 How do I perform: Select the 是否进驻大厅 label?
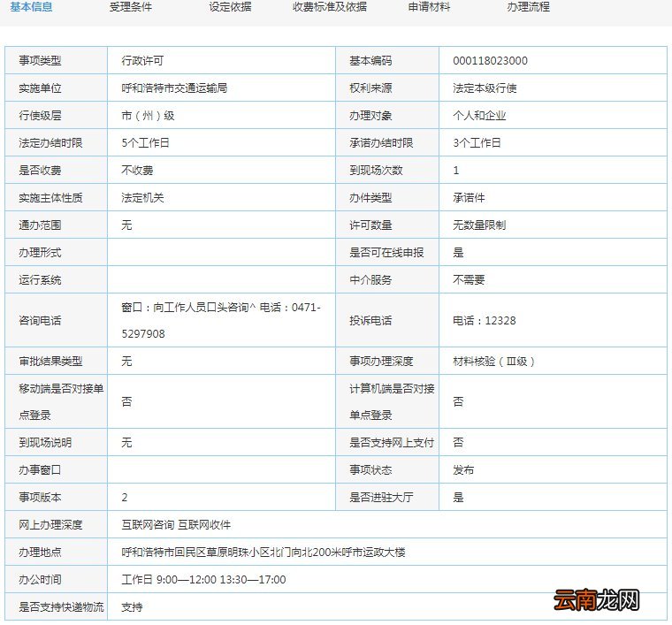(x=381, y=498)
